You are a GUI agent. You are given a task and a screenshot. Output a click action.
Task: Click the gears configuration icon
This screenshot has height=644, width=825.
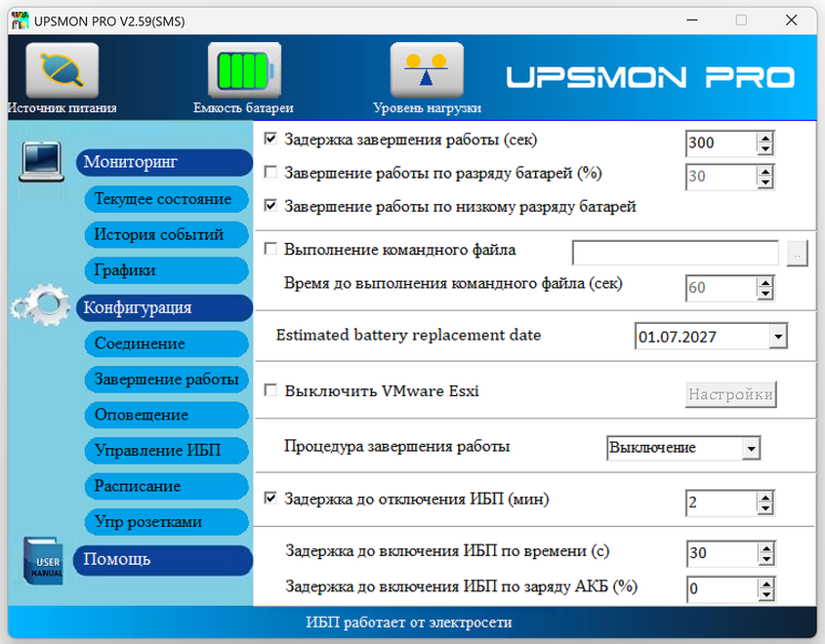[x=41, y=304]
